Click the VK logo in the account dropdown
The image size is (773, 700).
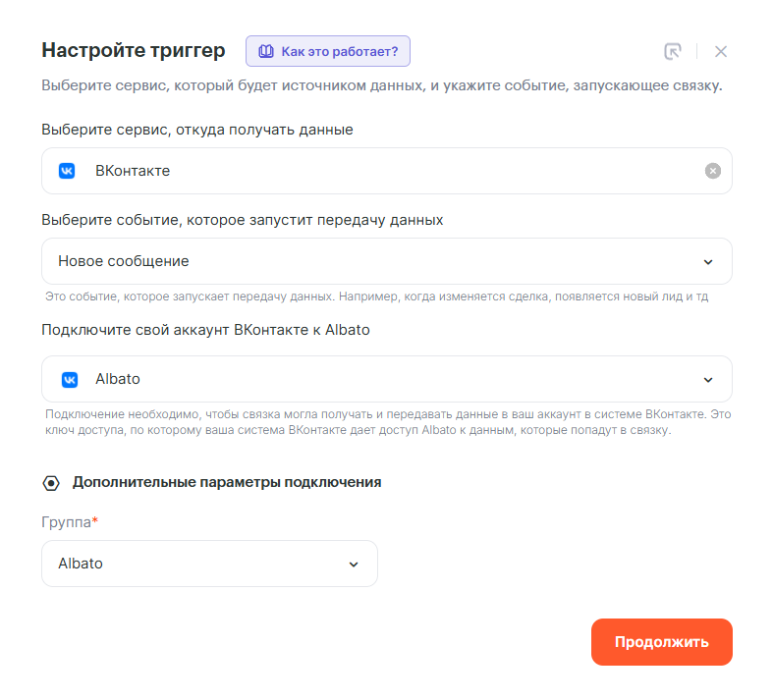point(70,379)
